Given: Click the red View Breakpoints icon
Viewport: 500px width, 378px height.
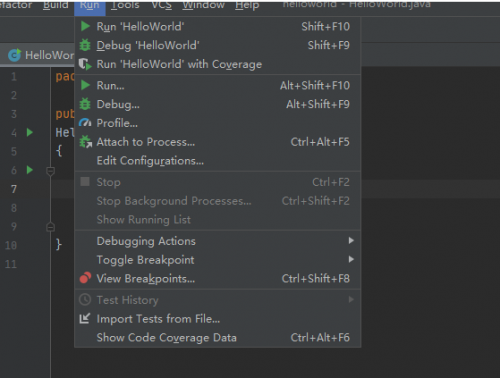Looking at the screenshot, I should pos(85,278).
